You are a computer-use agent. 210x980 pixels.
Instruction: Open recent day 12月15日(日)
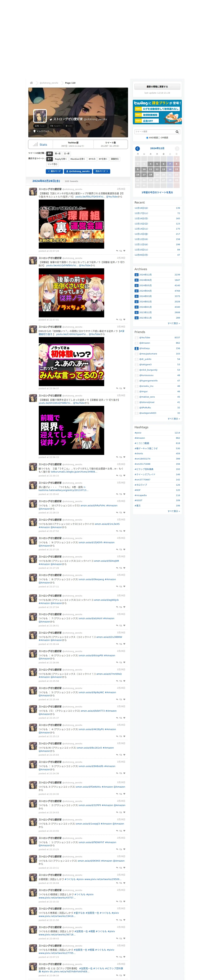[x=141, y=224]
